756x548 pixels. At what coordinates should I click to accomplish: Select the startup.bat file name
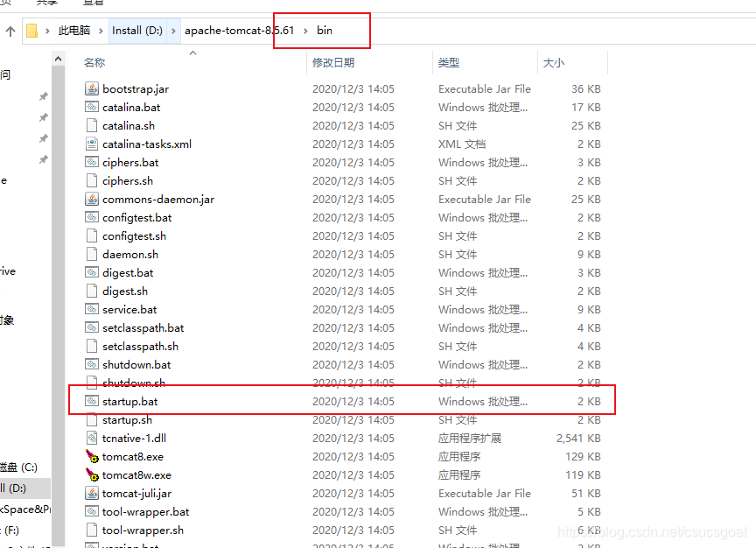click(x=129, y=401)
